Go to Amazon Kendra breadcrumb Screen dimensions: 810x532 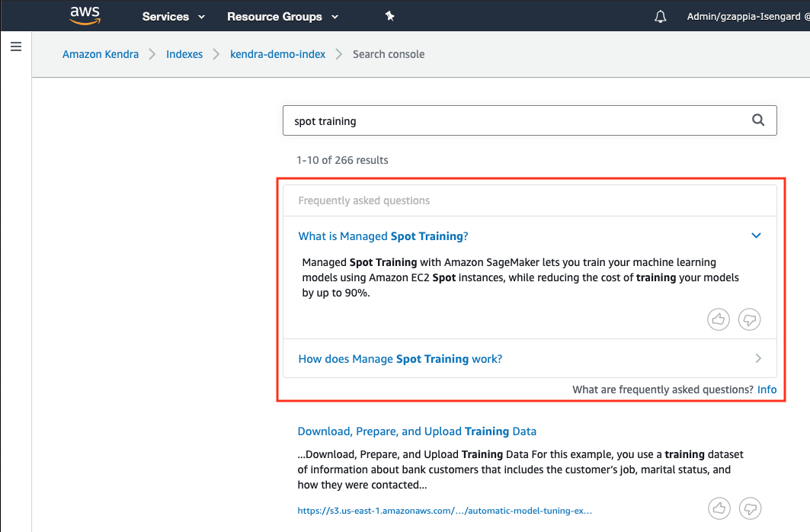(101, 54)
